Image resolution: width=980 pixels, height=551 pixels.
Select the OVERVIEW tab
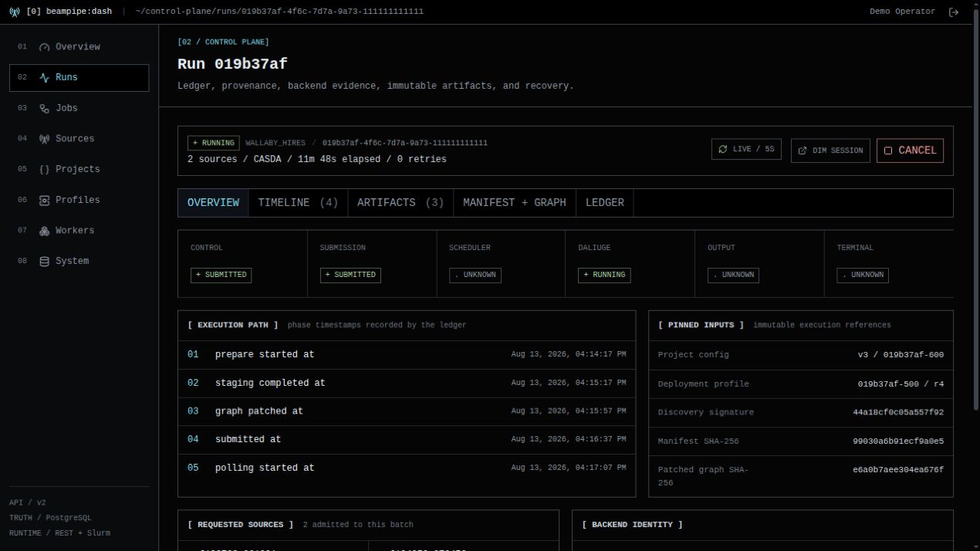[x=213, y=202]
